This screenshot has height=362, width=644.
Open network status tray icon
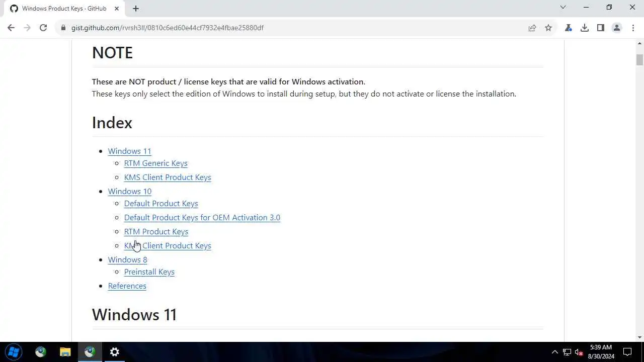[567, 352]
